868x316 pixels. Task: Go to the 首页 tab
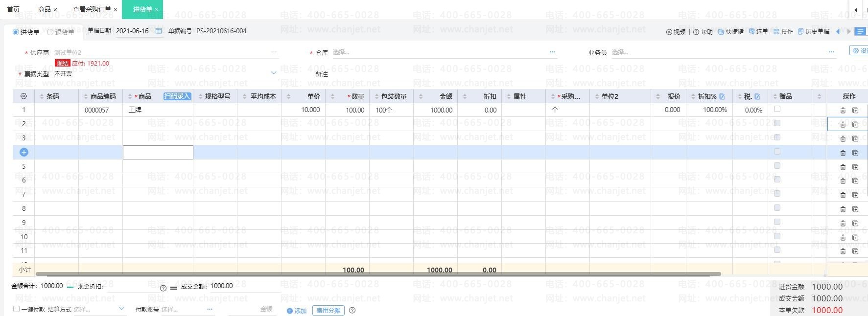[x=13, y=9]
